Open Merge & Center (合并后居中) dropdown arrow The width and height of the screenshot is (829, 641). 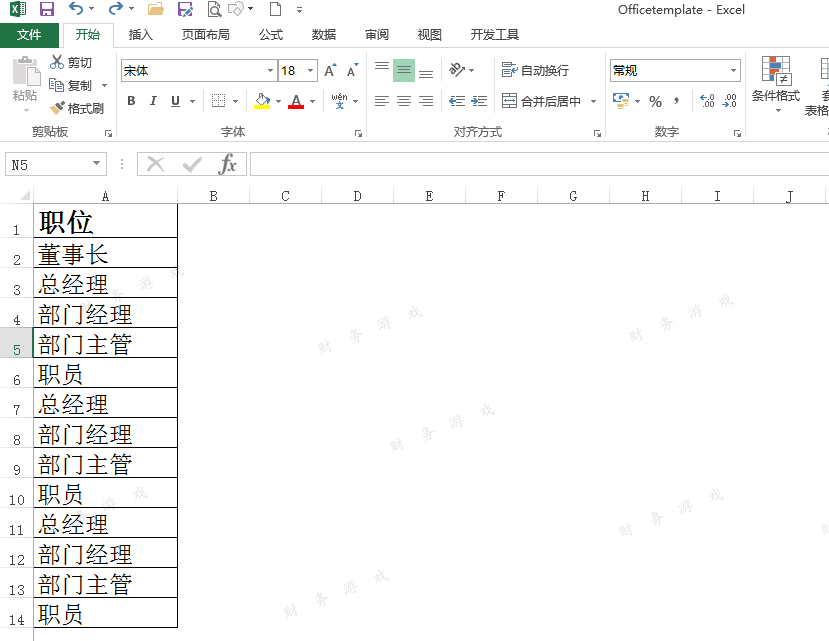594,101
